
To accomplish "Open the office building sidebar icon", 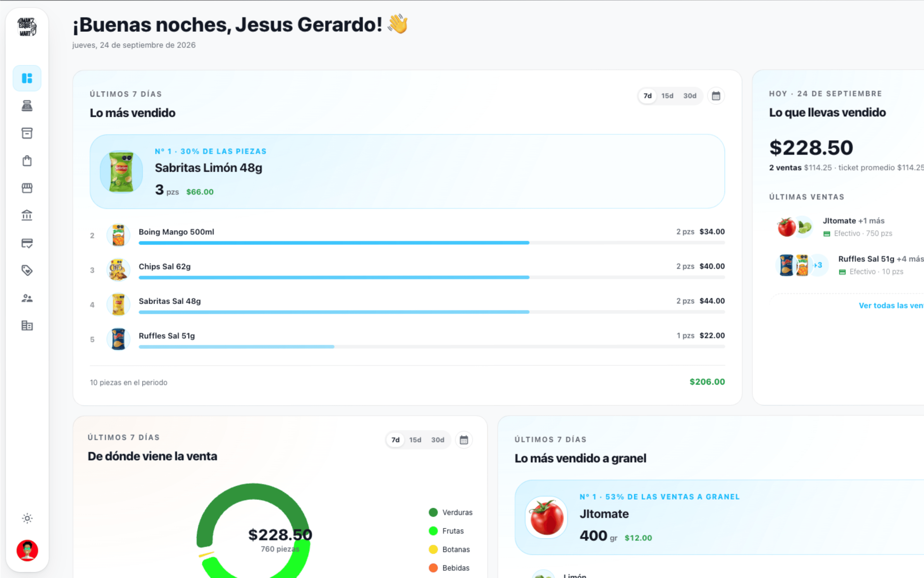I will tap(27, 326).
